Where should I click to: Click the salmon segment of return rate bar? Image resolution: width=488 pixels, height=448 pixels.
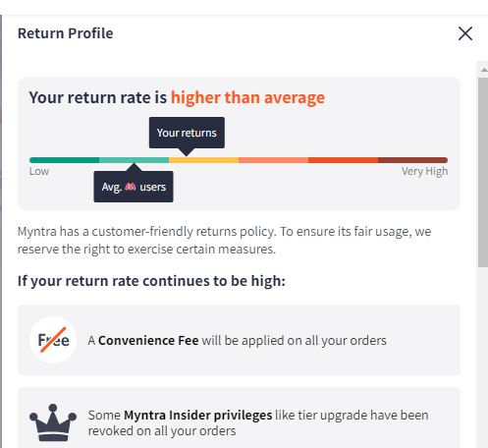(x=274, y=160)
